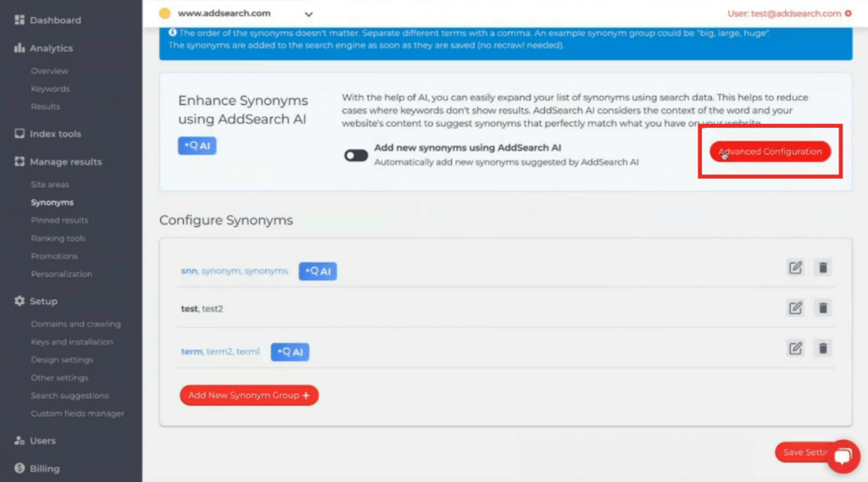868x482 pixels.
Task: Open Personalization page
Action: (61, 274)
